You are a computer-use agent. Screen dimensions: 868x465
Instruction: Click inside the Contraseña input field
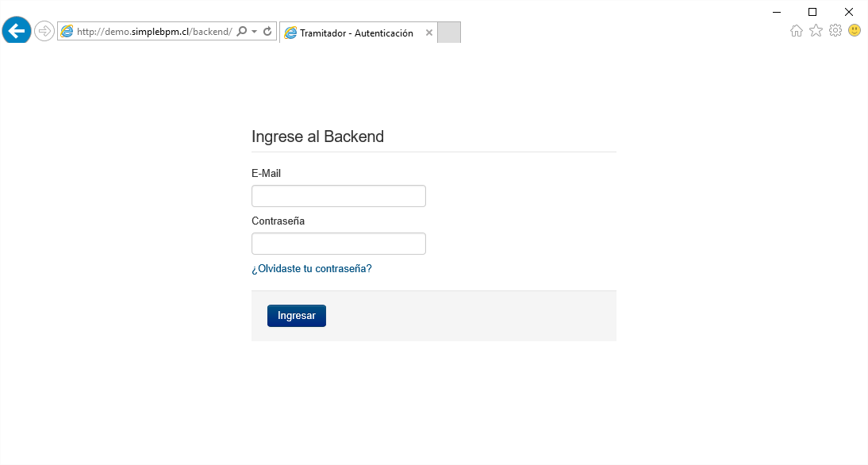[x=338, y=243]
